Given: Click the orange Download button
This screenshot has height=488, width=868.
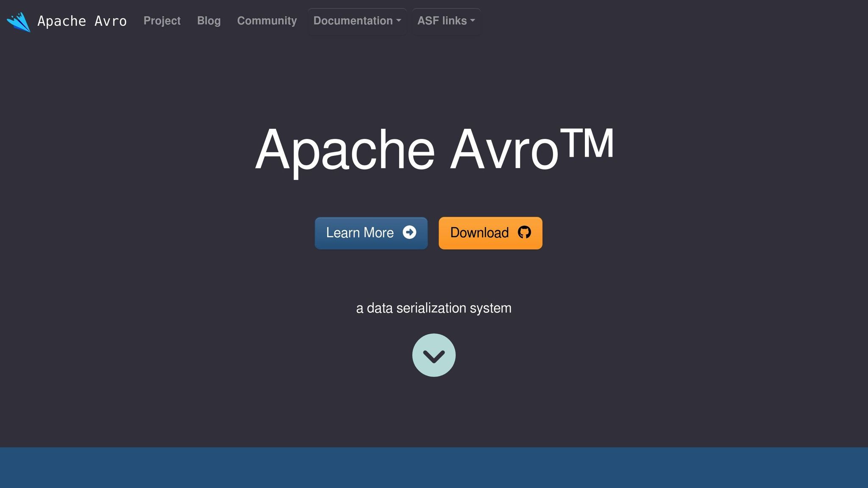Looking at the screenshot, I should coord(490,233).
